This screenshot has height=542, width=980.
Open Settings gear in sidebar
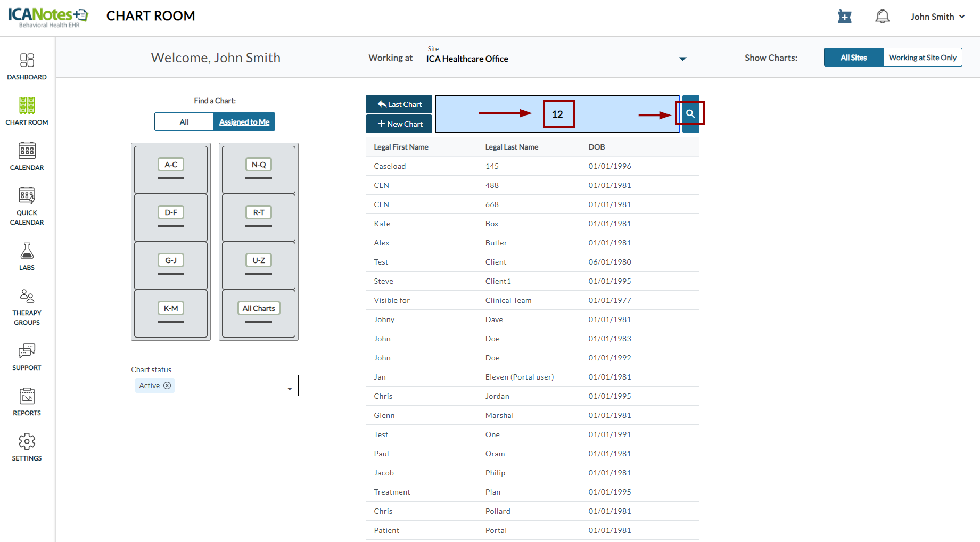[x=27, y=447]
